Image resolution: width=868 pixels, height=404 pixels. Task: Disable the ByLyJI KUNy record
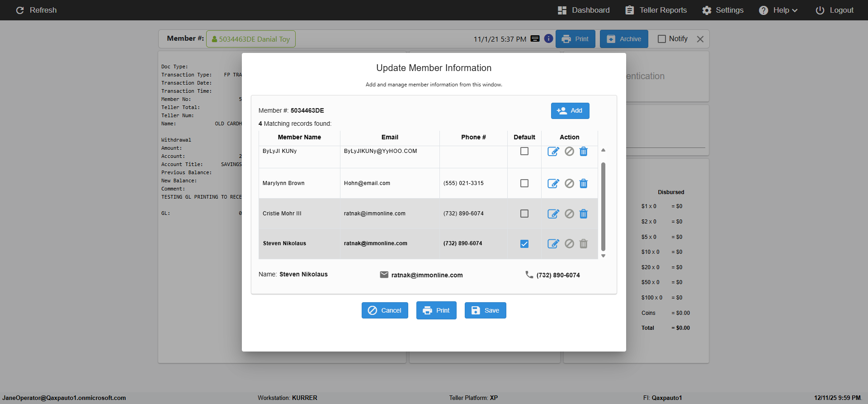tap(570, 152)
